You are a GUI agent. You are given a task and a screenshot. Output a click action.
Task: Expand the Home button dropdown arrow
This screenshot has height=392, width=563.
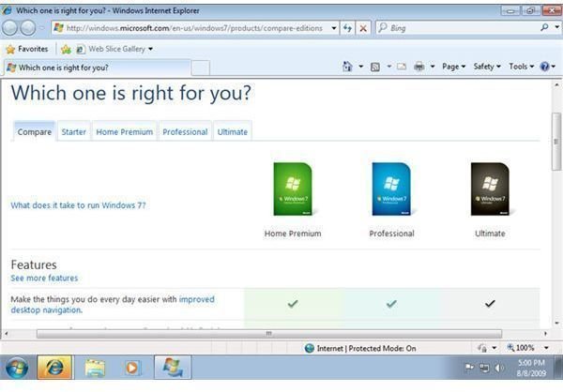pyautogui.click(x=361, y=67)
